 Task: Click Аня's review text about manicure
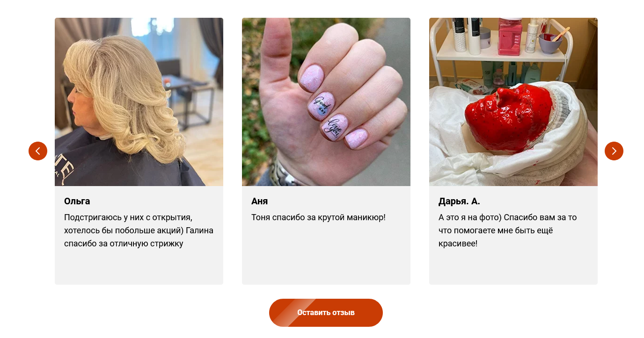pos(318,217)
